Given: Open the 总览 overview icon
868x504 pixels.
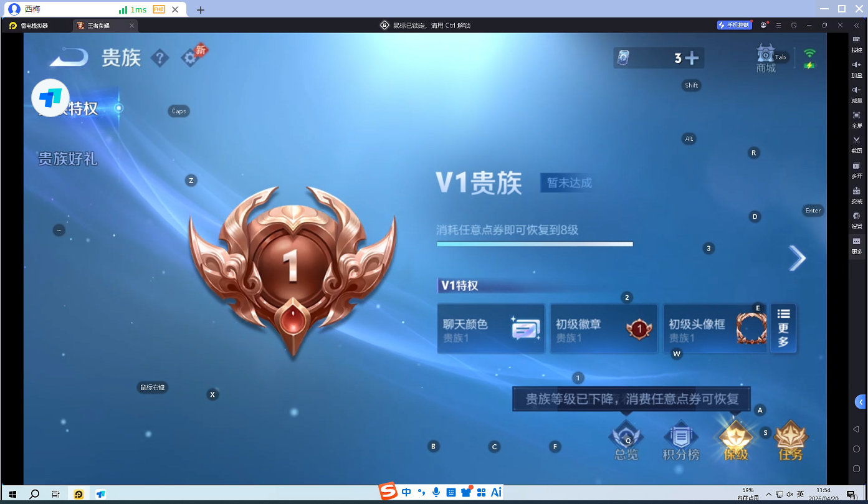Looking at the screenshot, I should pyautogui.click(x=626, y=440).
